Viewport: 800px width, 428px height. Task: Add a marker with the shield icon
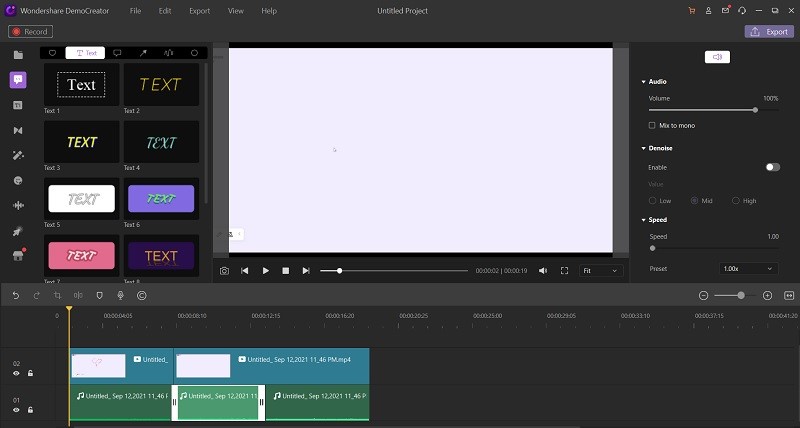click(x=99, y=295)
